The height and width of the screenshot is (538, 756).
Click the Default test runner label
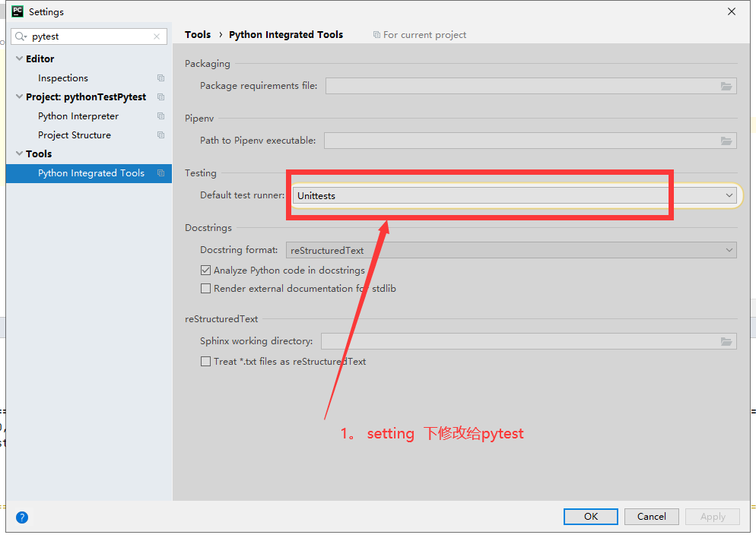pos(242,195)
